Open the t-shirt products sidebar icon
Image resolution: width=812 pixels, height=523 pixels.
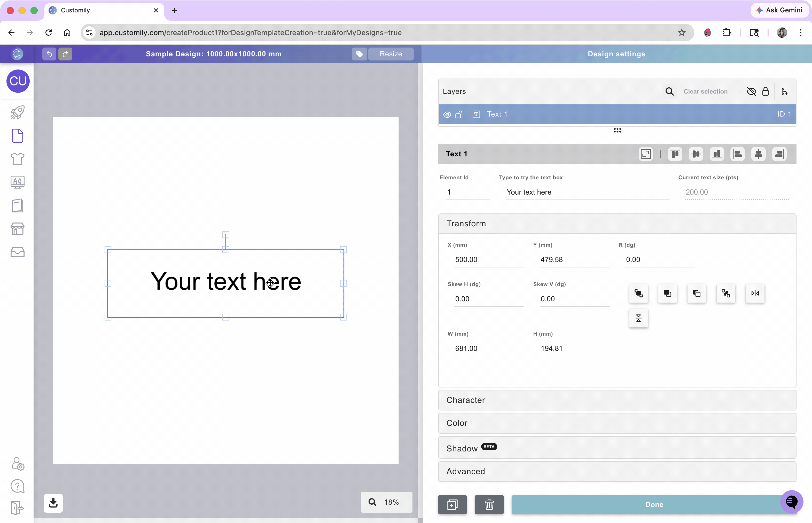(x=17, y=159)
